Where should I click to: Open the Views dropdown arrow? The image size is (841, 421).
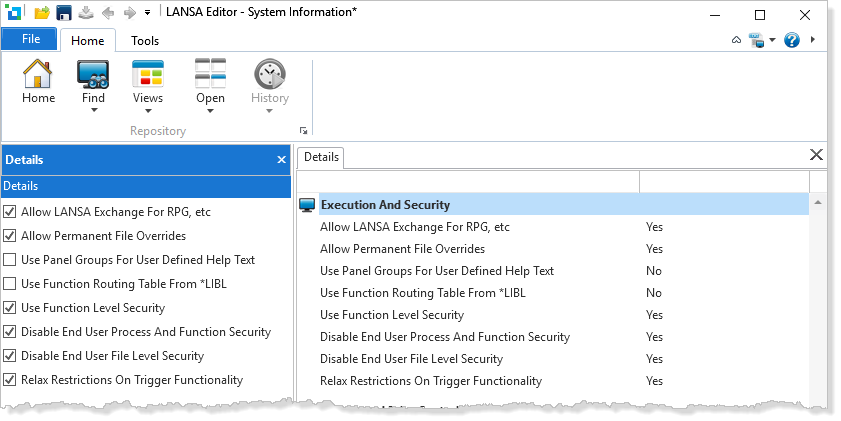pyautogui.click(x=148, y=111)
